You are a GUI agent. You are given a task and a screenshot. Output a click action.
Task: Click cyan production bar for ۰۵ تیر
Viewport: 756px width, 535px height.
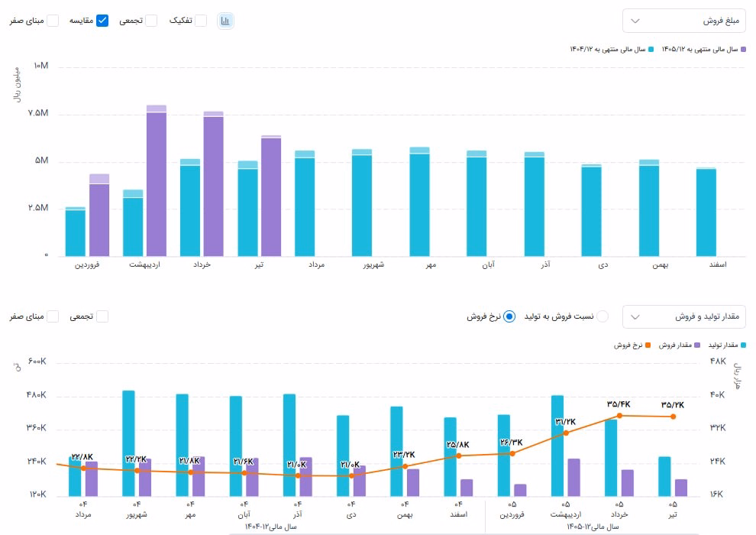(x=665, y=477)
